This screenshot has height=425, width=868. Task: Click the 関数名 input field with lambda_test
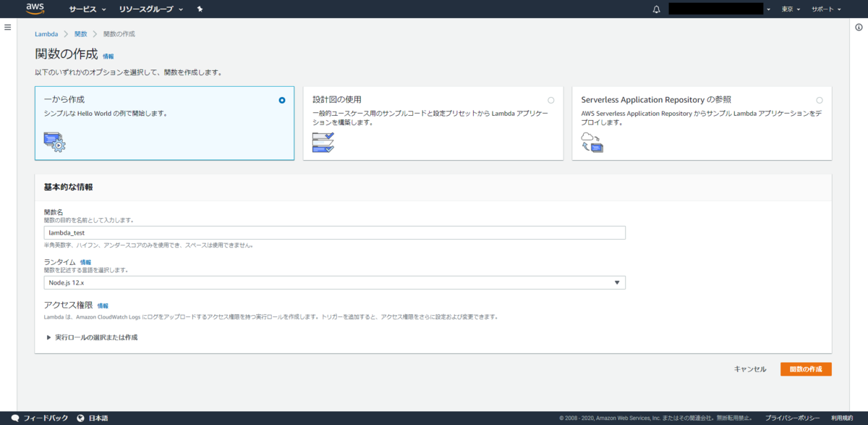(334, 232)
